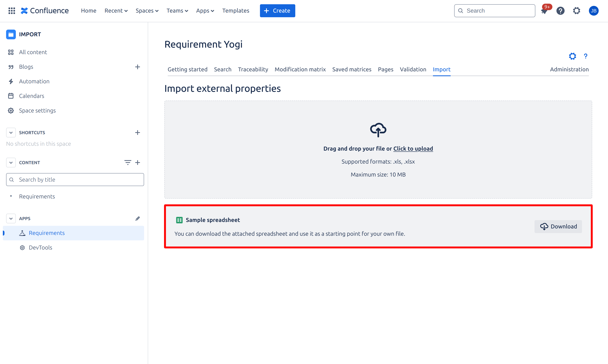This screenshot has width=608, height=364.
Task: Collapse the Apps section
Action: click(x=11, y=218)
